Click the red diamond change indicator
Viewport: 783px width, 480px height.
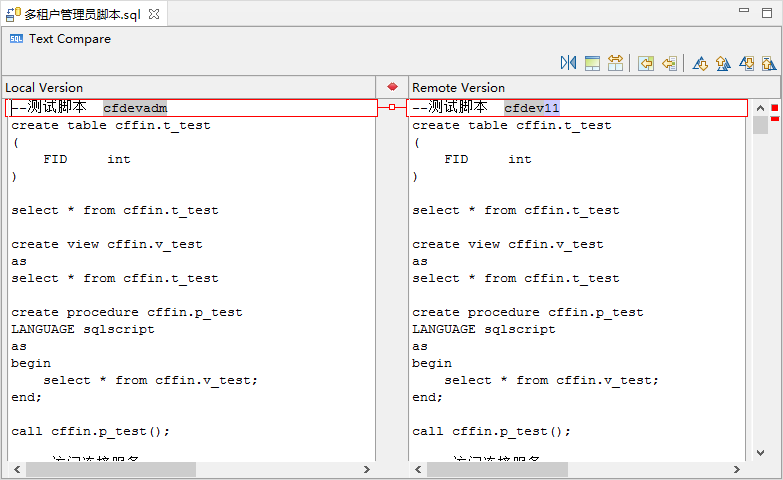392,87
